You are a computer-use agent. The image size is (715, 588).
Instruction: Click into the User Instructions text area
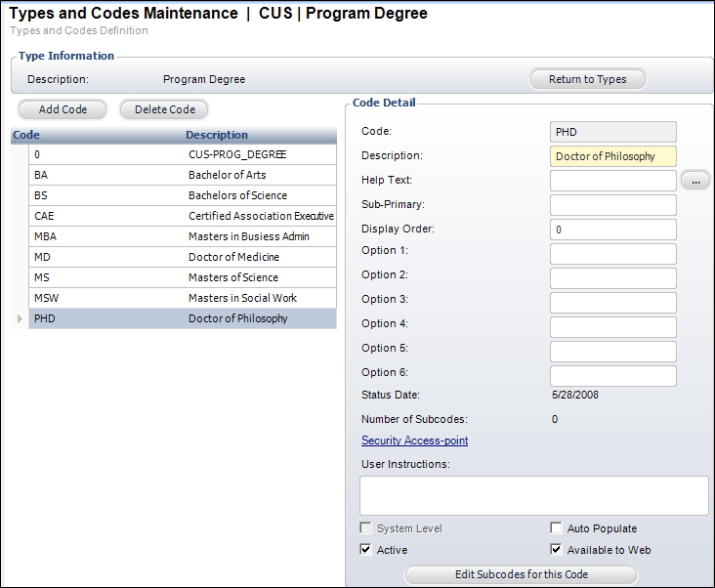point(534,496)
